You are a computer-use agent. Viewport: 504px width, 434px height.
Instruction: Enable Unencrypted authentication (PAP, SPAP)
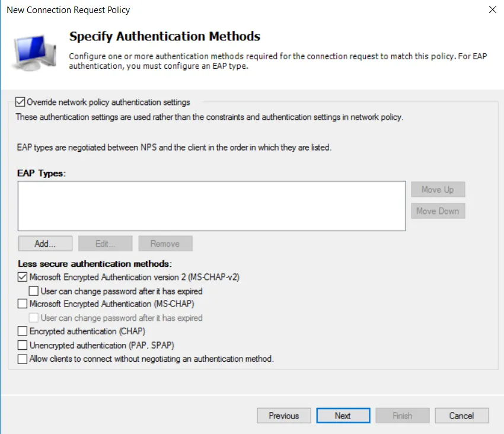[22, 344]
